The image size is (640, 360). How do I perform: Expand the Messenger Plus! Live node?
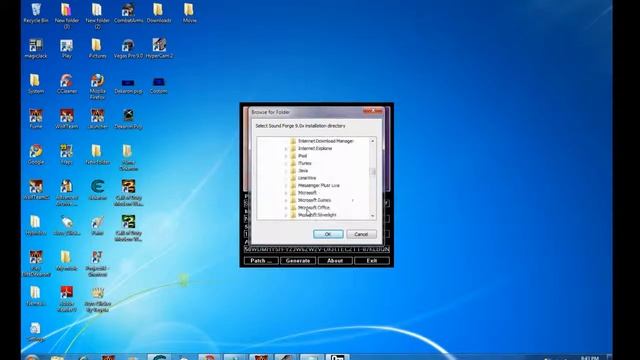click(286, 185)
